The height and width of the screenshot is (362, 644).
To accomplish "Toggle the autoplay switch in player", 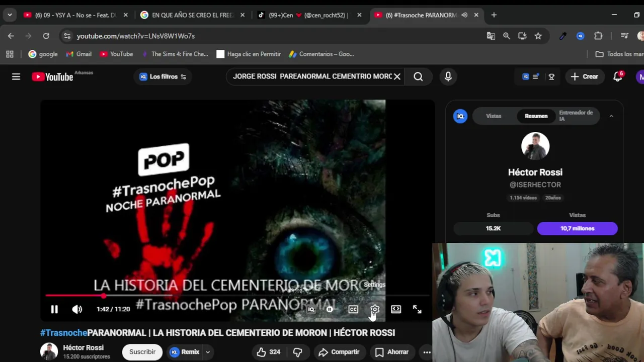I will point(330,309).
